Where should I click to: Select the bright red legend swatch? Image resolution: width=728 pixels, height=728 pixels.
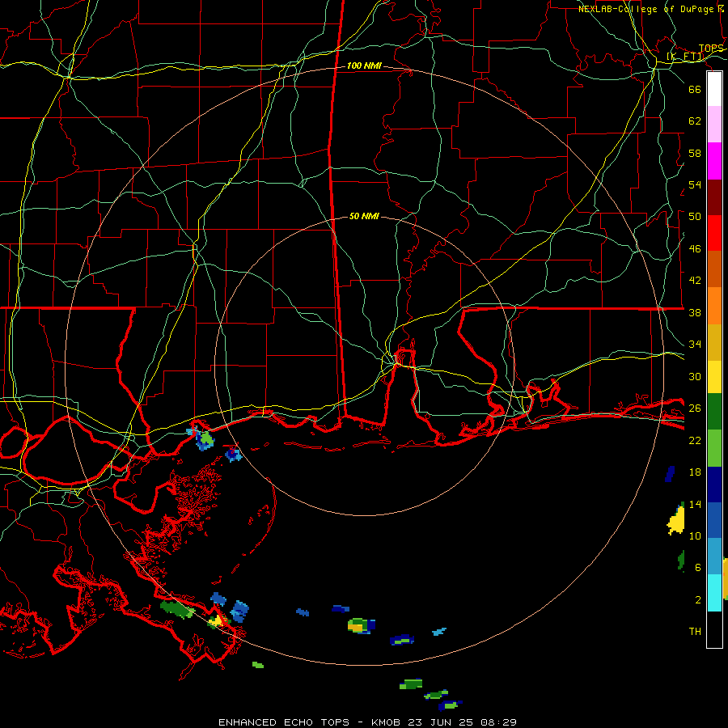point(714,234)
